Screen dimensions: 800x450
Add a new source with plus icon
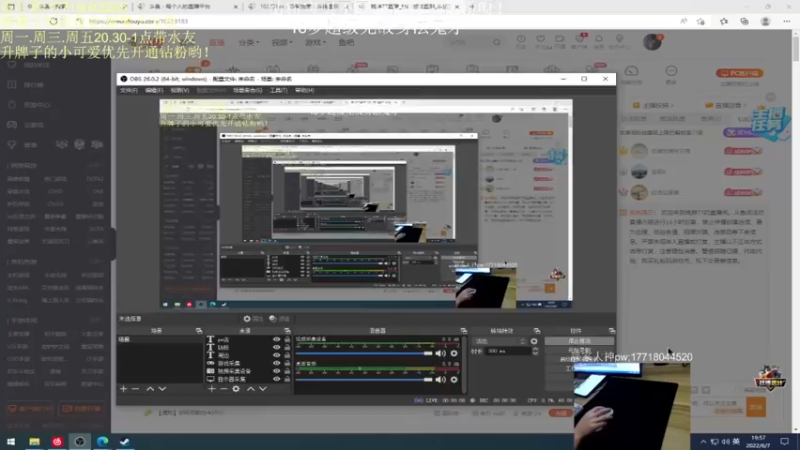pyautogui.click(x=212, y=389)
